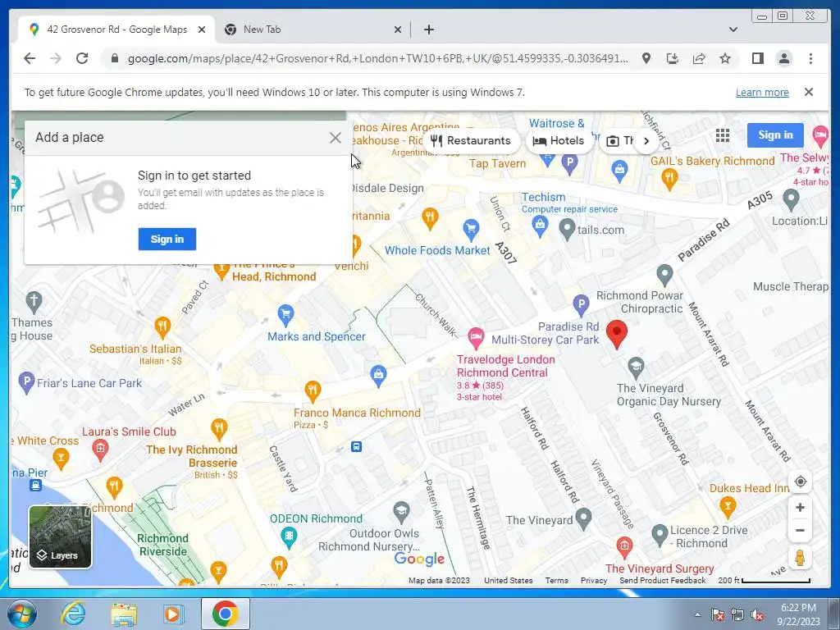Toggle the Chrome side panel

757,58
